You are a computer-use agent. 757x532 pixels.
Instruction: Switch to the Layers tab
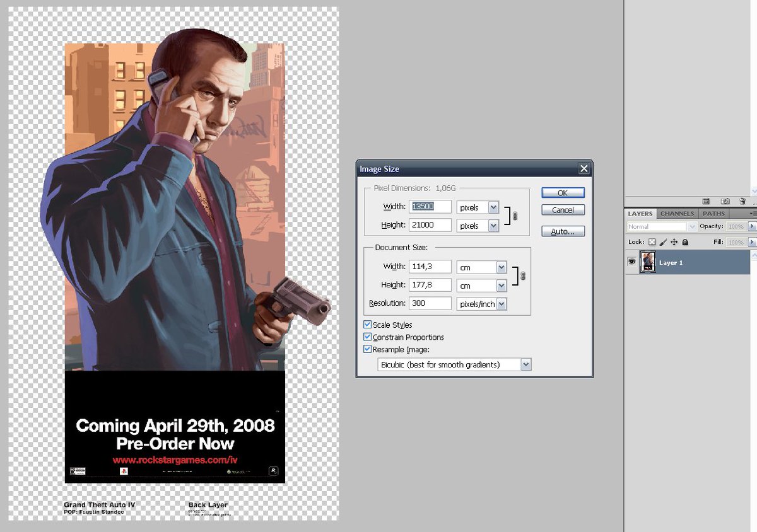640,214
